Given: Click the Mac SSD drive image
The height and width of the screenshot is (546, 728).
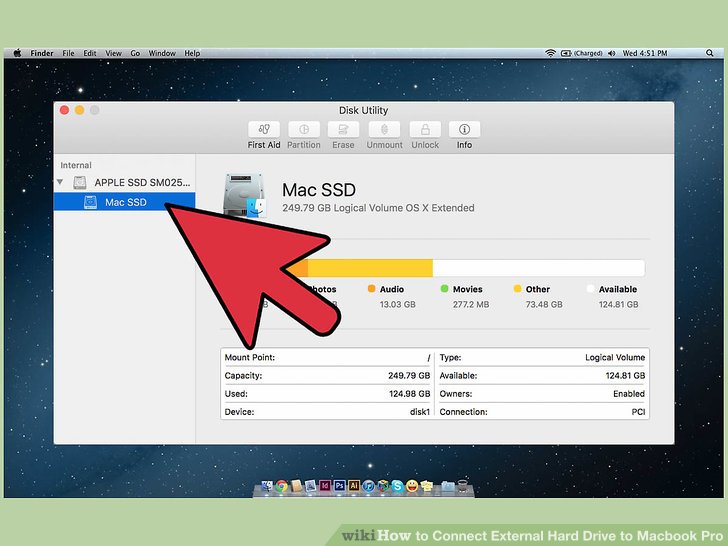Looking at the screenshot, I should click(x=245, y=195).
